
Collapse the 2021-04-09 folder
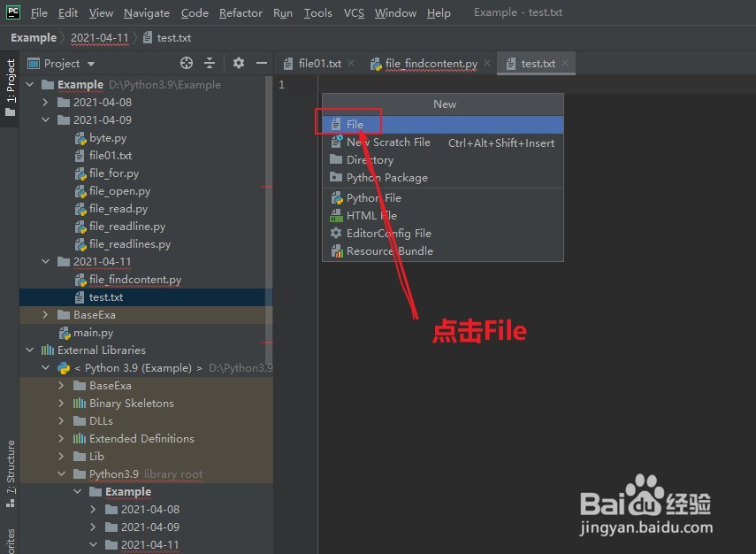pos(46,119)
